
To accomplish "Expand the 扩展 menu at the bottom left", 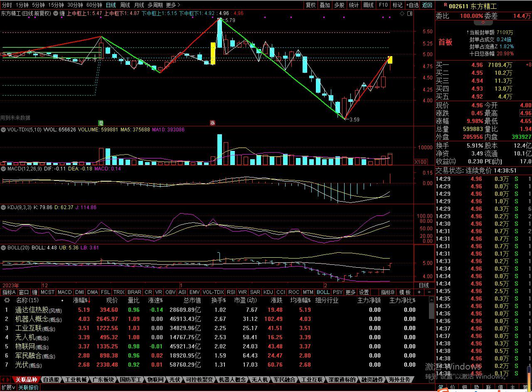I will (x=8, y=387).
